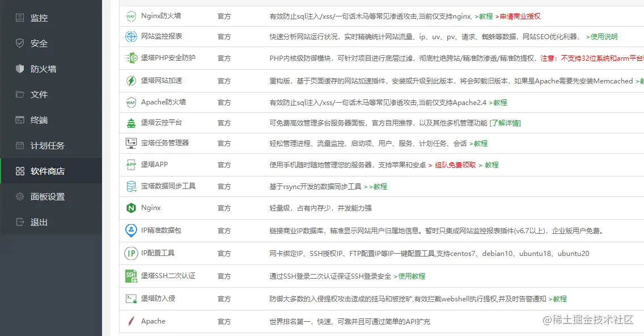This screenshot has height=336, width=644.
Task: Click the Nginx防火墙 plugin name
Action: tap(161, 16)
